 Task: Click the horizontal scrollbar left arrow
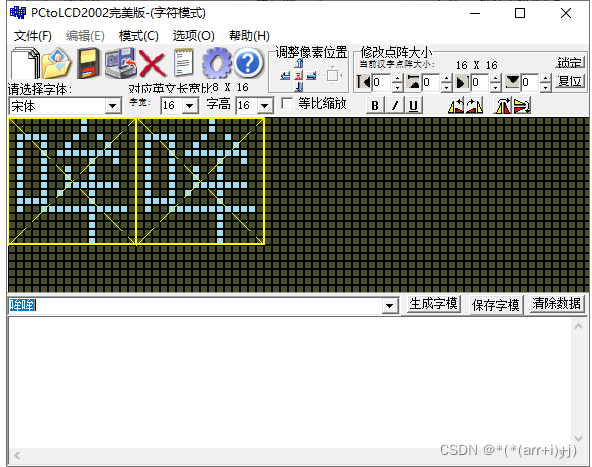pyautogui.click(x=17, y=455)
